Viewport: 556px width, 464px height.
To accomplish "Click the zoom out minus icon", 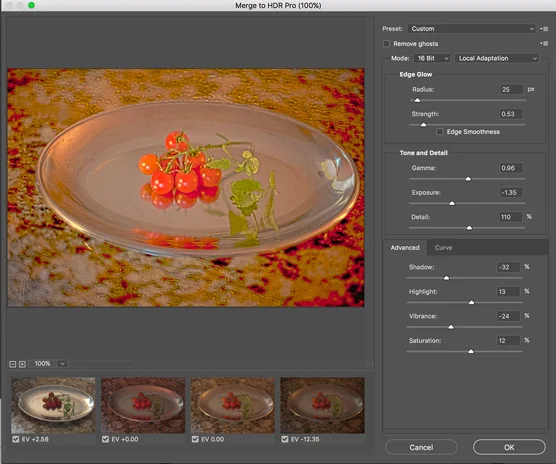I will [12, 364].
